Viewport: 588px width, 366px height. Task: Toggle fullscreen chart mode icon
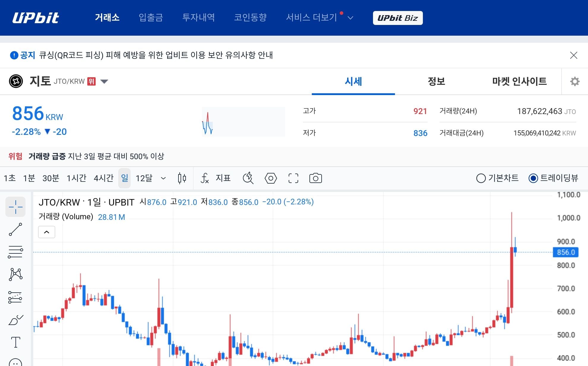293,178
